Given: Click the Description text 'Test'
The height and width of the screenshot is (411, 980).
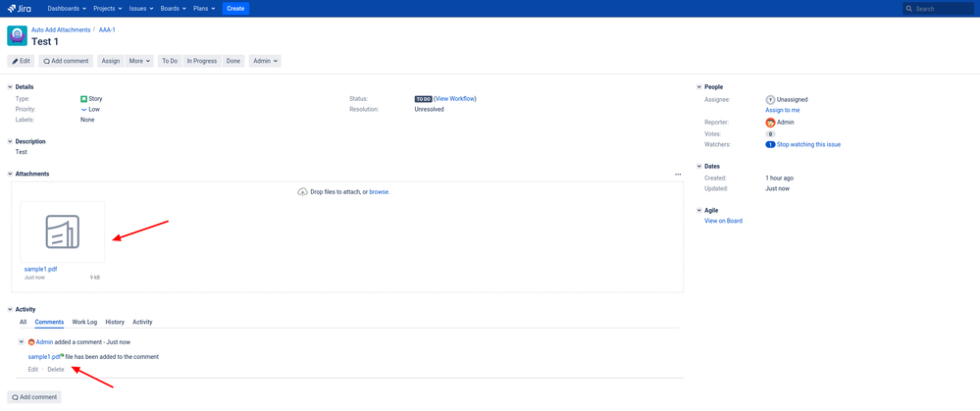Looking at the screenshot, I should pos(21,152).
